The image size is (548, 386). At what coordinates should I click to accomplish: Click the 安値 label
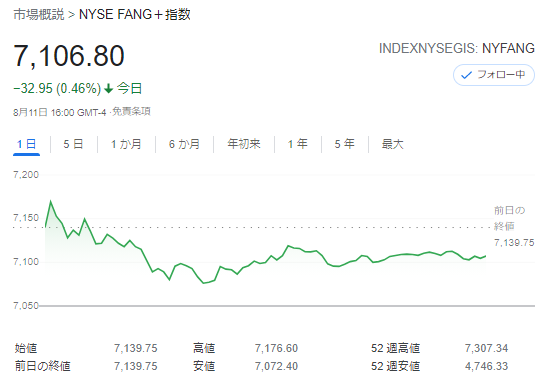tap(204, 366)
